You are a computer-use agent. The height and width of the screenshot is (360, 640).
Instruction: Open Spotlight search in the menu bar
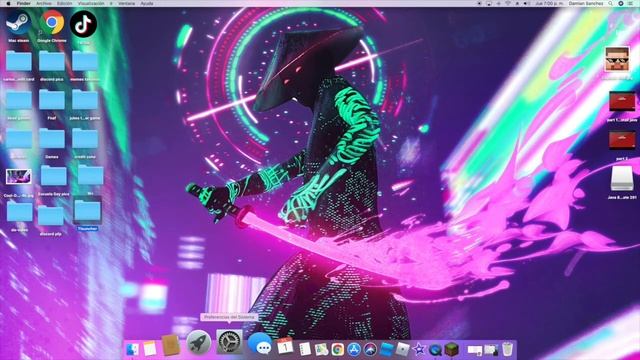coord(611,3)
